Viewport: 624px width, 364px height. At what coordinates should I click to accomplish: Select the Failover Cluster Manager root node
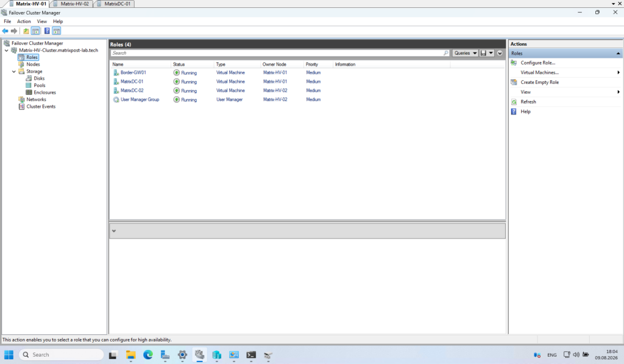pyautogui.click(x=37, y=43)
